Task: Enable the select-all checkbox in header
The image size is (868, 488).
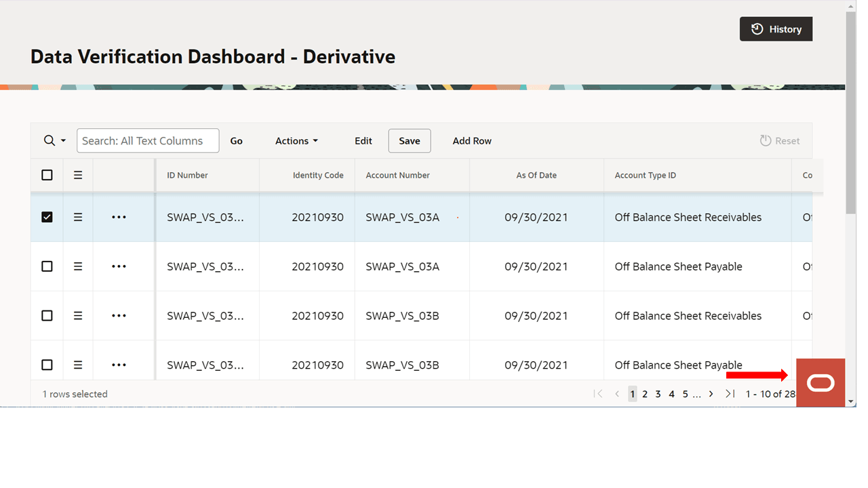Action: [47, 174]
